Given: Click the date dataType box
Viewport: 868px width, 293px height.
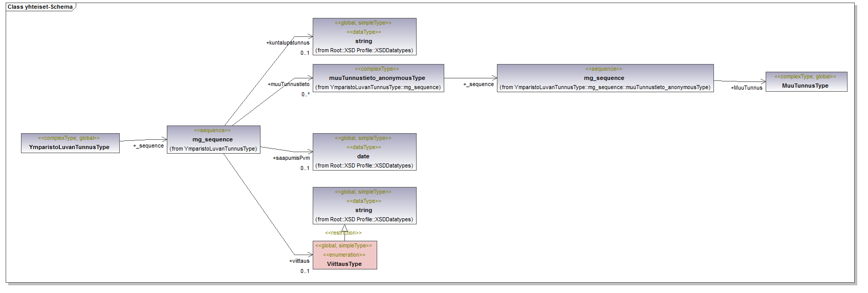Looking at the screenshot, I should coord(364,152).
